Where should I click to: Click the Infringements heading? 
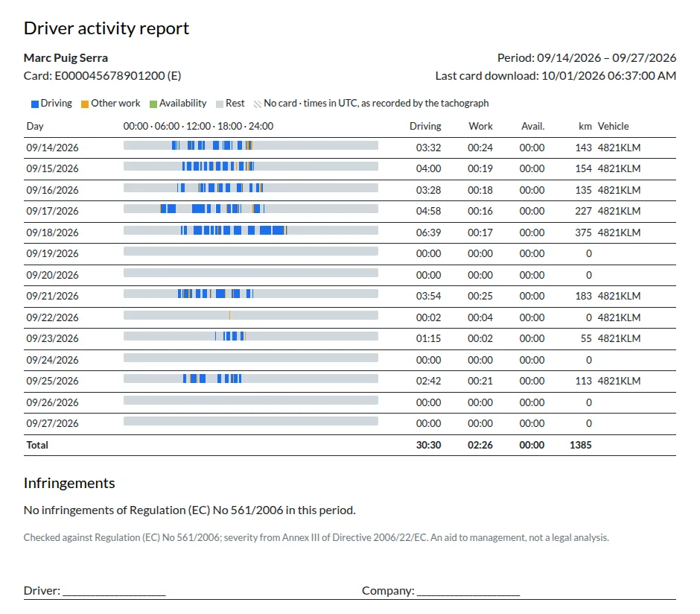point(69,483)
